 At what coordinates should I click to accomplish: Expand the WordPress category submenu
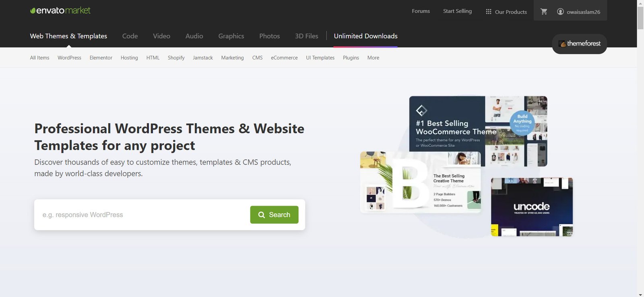69,58
